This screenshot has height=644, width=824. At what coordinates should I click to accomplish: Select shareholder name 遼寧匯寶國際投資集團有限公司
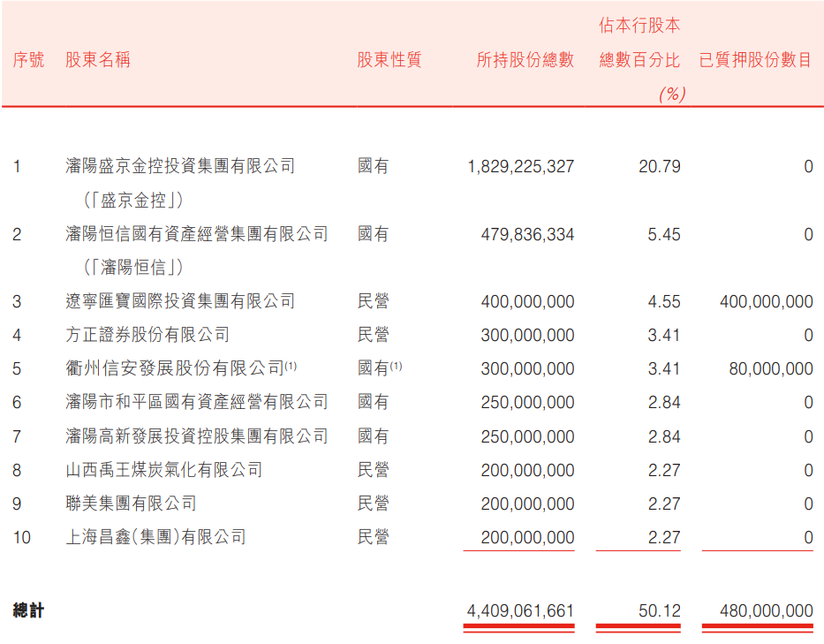[180, 301]
